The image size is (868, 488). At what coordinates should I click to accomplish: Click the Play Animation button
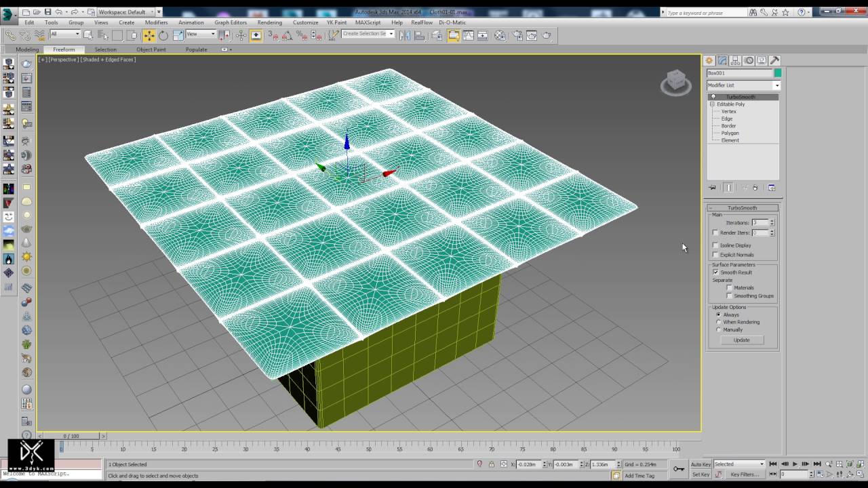795,464
